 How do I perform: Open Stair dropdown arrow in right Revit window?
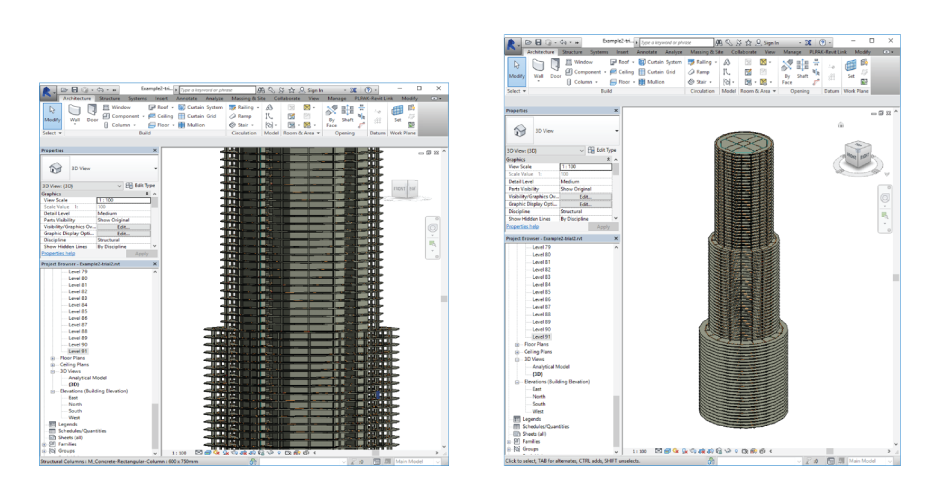coord(710,82)
